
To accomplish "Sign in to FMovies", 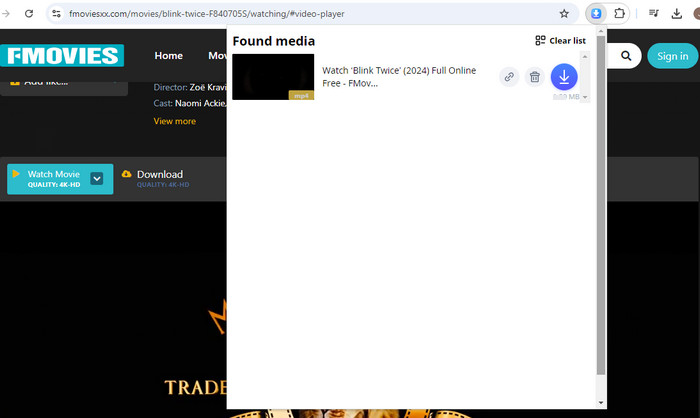I will point(672,56).
